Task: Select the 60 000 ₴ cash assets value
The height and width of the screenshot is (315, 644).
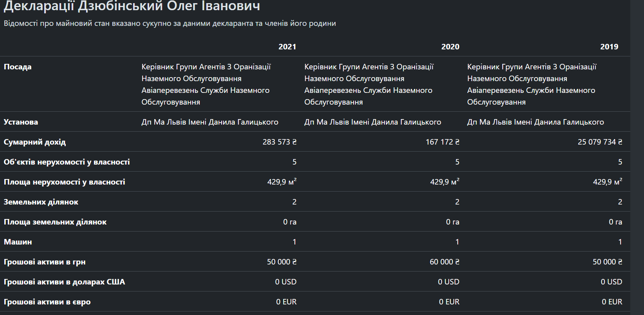Action: point(444,262)
